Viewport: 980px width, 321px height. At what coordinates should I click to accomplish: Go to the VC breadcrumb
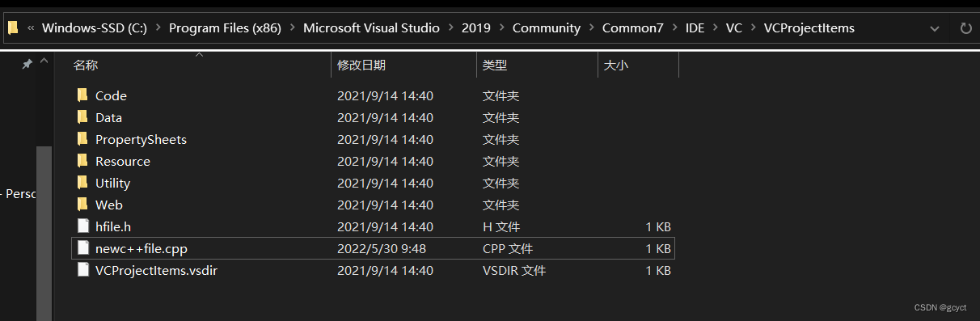tap(733, 28)
